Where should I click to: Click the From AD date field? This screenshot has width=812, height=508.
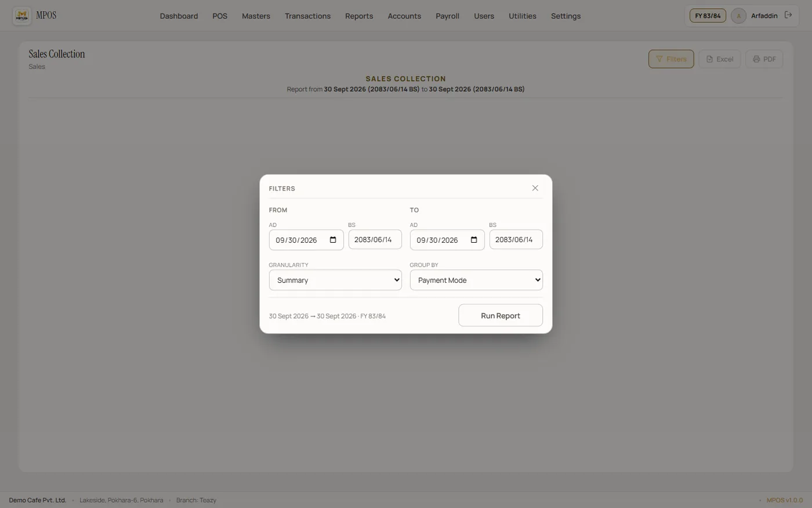pos(306,240)
